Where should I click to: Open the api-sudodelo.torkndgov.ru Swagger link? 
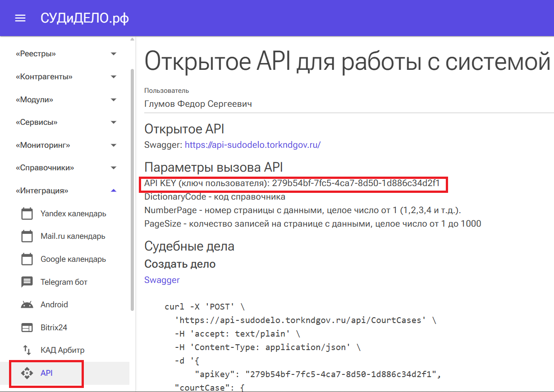pyautogui.click(x=252, y=145)
